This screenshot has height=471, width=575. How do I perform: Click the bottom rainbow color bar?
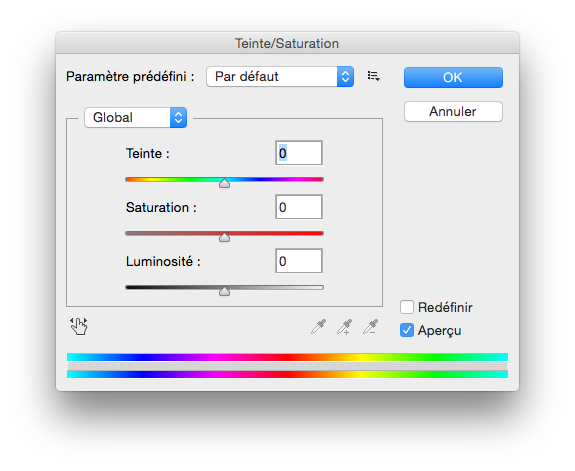tap(288, 374)
